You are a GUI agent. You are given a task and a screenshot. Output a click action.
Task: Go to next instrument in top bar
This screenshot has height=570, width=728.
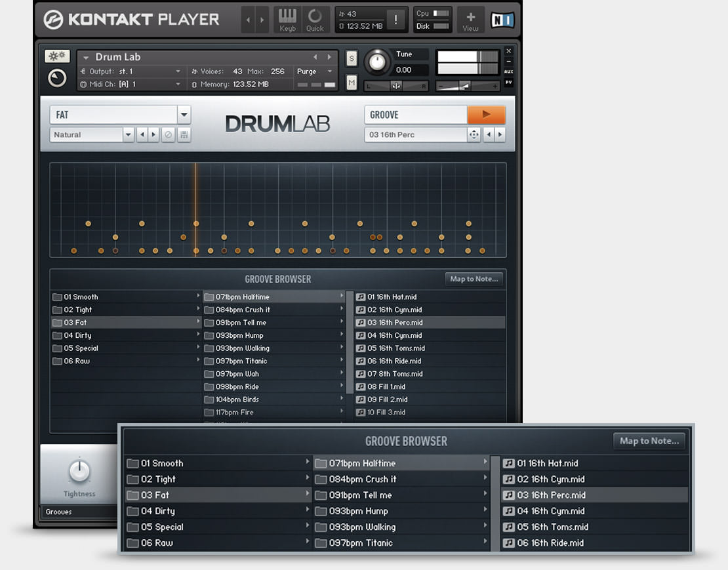click(x=262, y=20)
